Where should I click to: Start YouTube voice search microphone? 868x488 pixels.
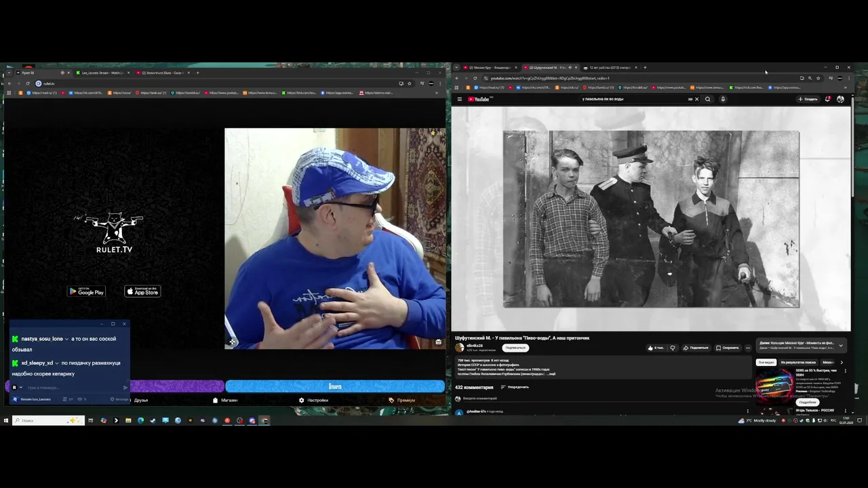point(723,99)
